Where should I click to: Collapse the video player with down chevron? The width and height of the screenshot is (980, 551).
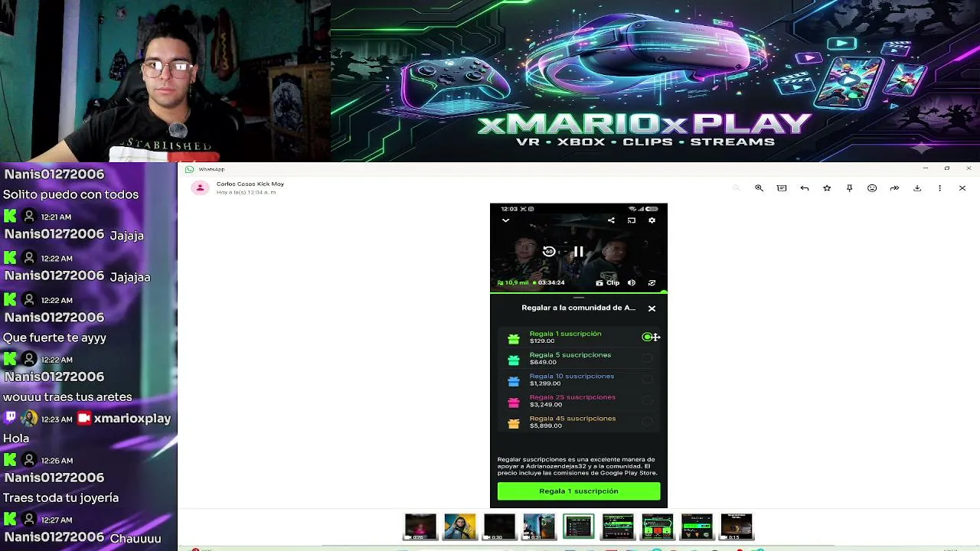coord(505,220)
